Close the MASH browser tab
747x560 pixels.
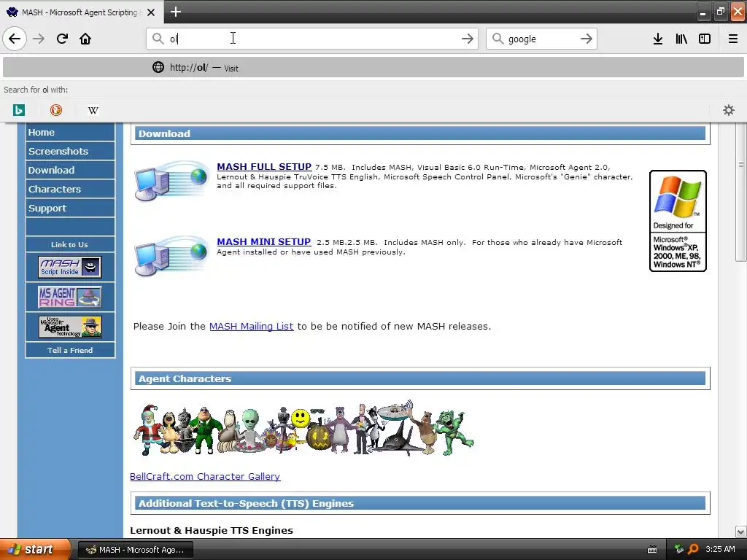(151, 12)
